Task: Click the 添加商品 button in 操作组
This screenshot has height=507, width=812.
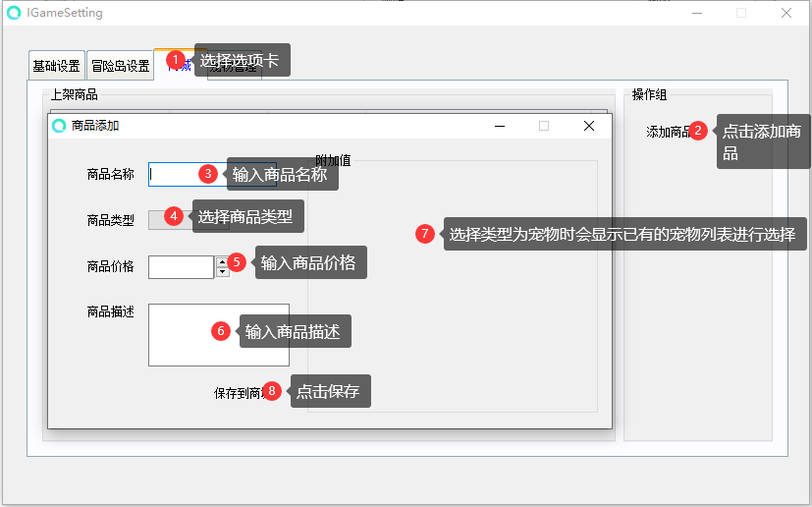Action: [670, 132]
